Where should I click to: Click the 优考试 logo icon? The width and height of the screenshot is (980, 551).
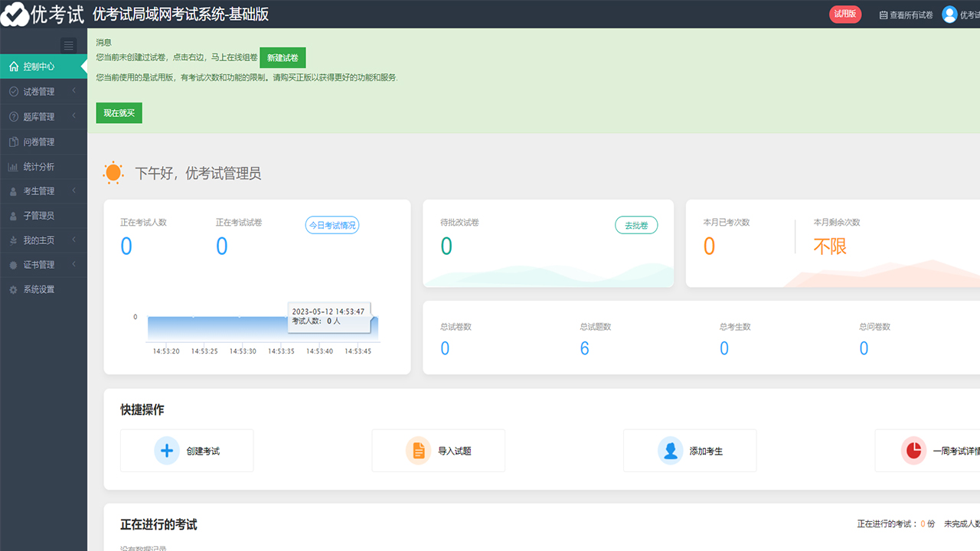(13, 13)
